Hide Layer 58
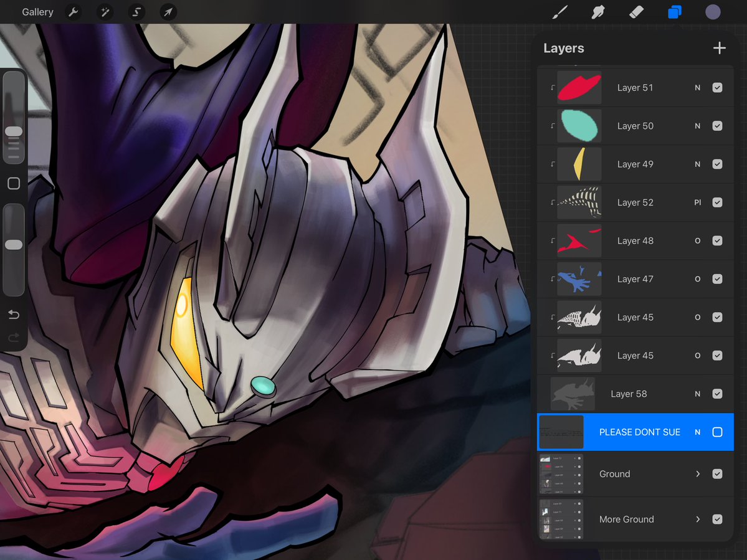 tap(718, 394)
